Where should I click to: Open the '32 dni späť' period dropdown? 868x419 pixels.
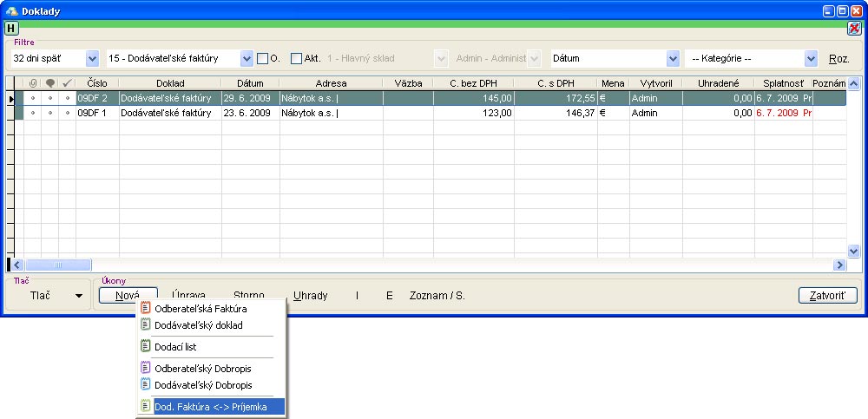[93, 59]
